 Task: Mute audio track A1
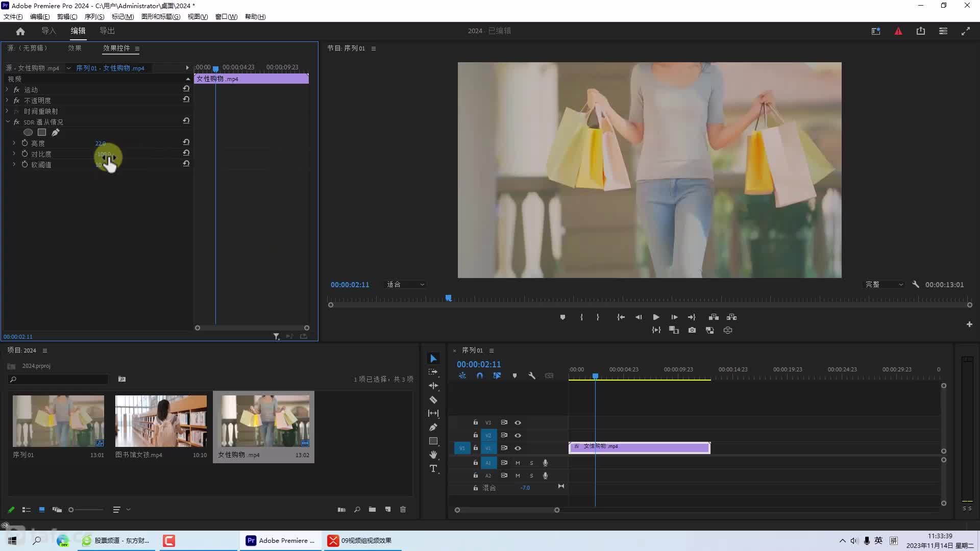coord(518,463)
